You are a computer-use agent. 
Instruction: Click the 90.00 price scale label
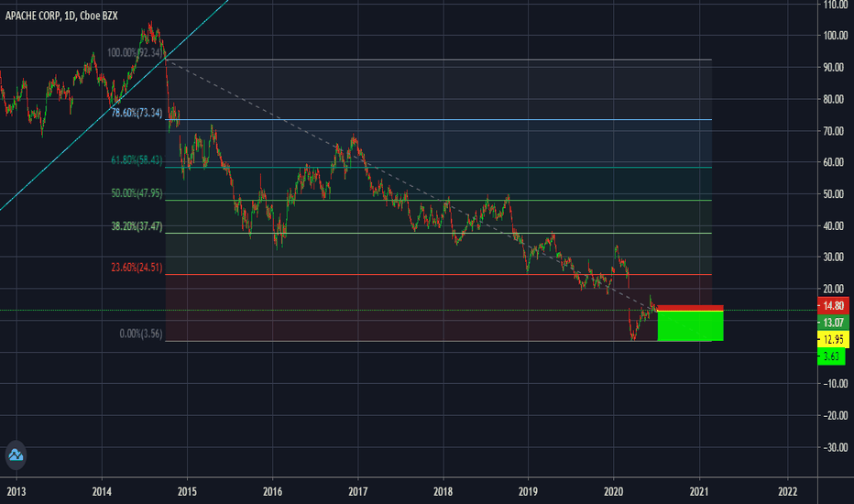[836, 68]
